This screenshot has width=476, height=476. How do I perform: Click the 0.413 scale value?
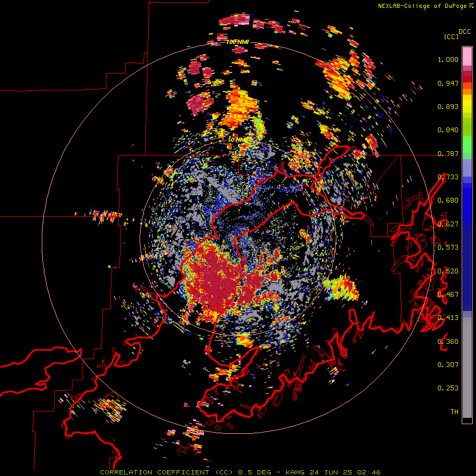click(x=448, y=318)
